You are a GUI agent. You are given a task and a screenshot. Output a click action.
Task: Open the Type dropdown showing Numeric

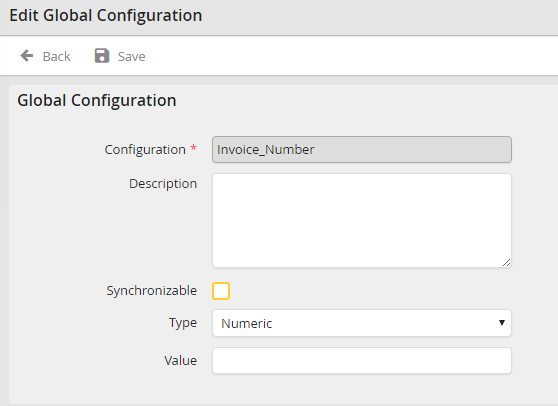click(362, 323)
